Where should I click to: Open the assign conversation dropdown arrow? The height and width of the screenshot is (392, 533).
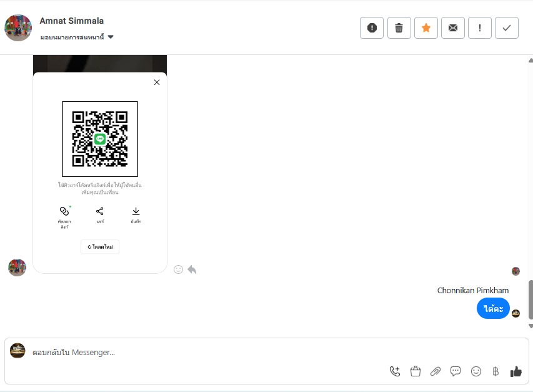(111, 37)
